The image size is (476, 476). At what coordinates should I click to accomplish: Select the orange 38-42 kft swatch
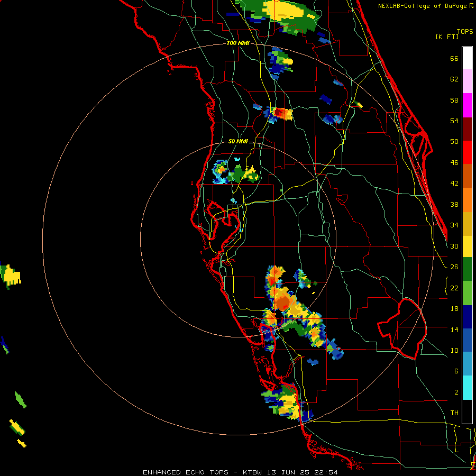point(467,200)
